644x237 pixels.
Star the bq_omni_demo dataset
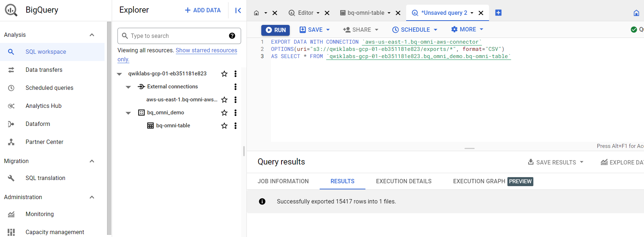pyautogui.click(x=224, y=113)
